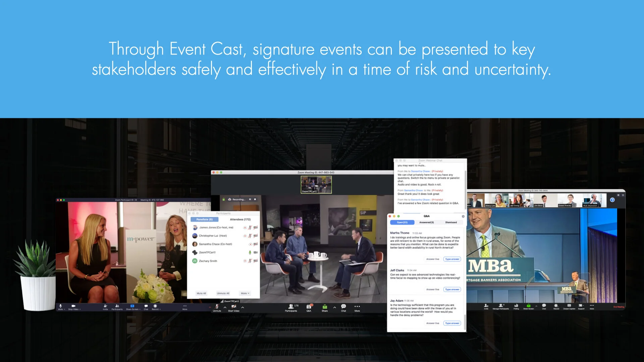Image resolution: width=644 pixels, height=362 pixels.
Task: Switch to Attendees (172) tab
Action: coord(240,220)
